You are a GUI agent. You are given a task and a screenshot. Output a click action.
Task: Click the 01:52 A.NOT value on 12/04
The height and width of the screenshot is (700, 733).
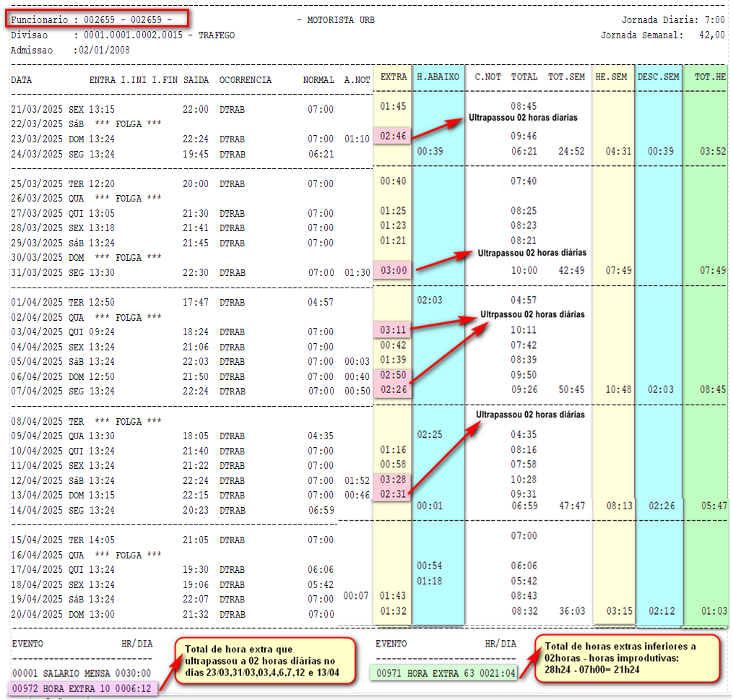(357, 480)
